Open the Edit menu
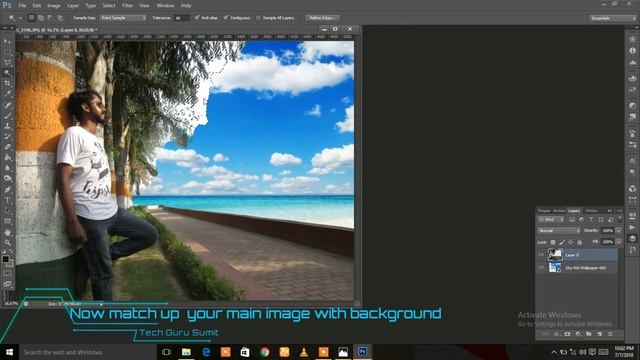640x360 pixels. coord(37,6)
